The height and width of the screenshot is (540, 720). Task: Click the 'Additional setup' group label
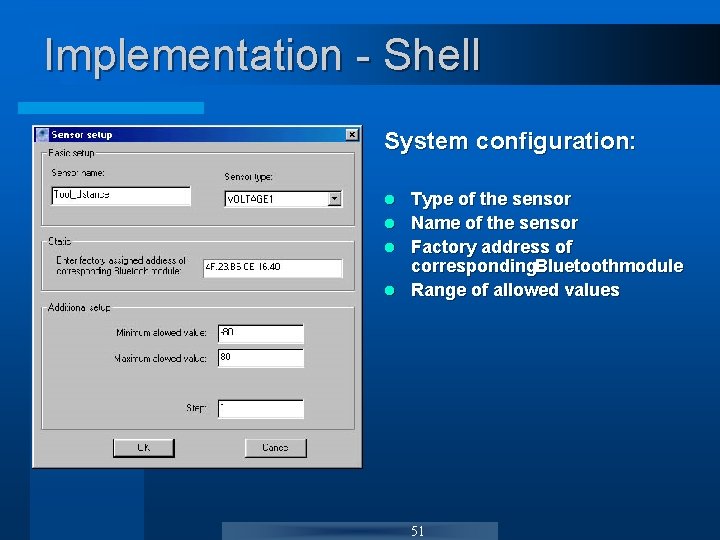pyautogui.click(x=79, y=307)
